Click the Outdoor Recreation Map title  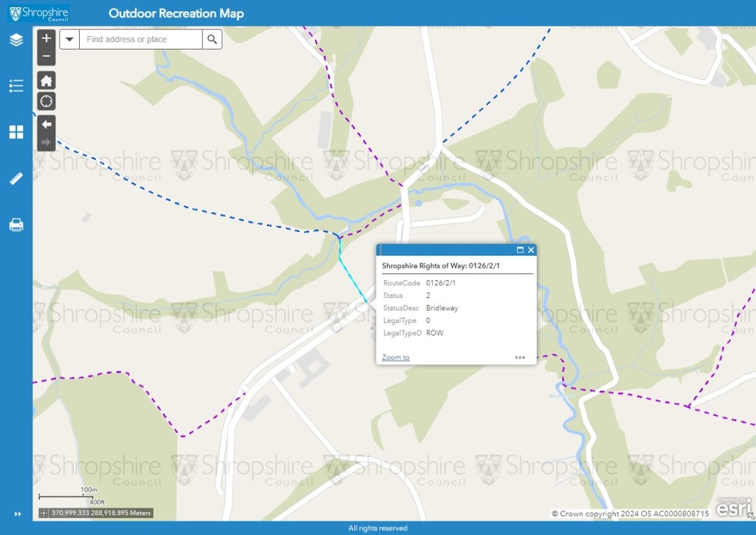tap(176, 13)
